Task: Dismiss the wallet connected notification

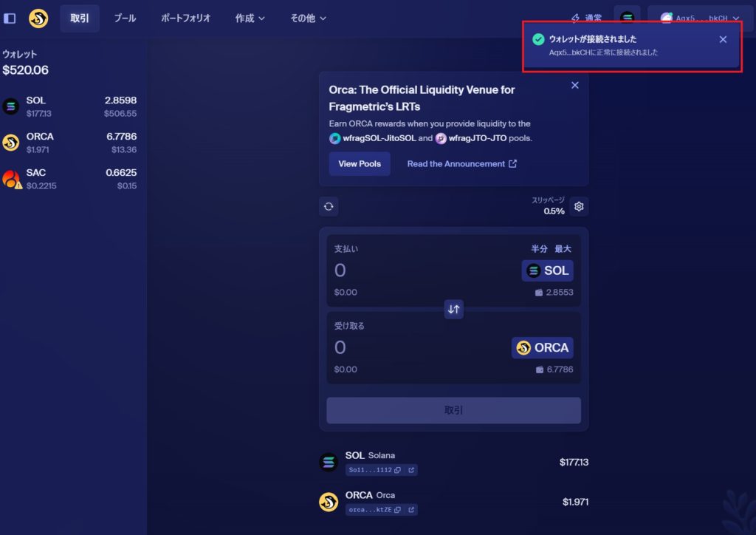Action: (723, 40)
